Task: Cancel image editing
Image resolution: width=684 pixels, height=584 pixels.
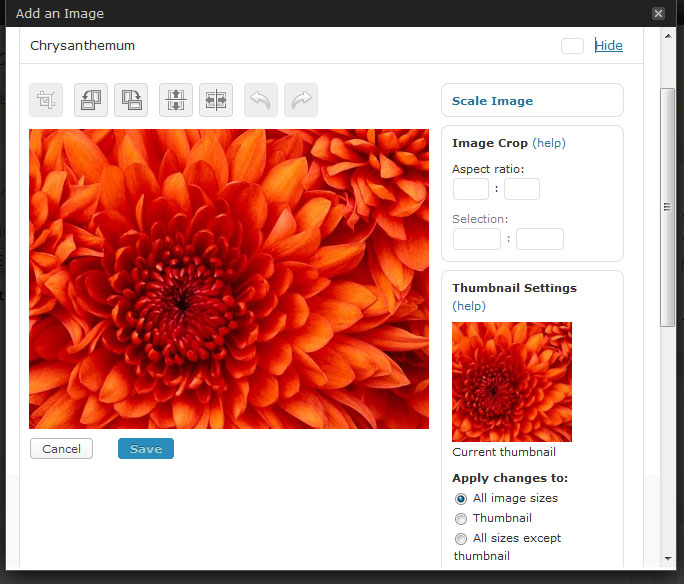Action: (62, 449)
